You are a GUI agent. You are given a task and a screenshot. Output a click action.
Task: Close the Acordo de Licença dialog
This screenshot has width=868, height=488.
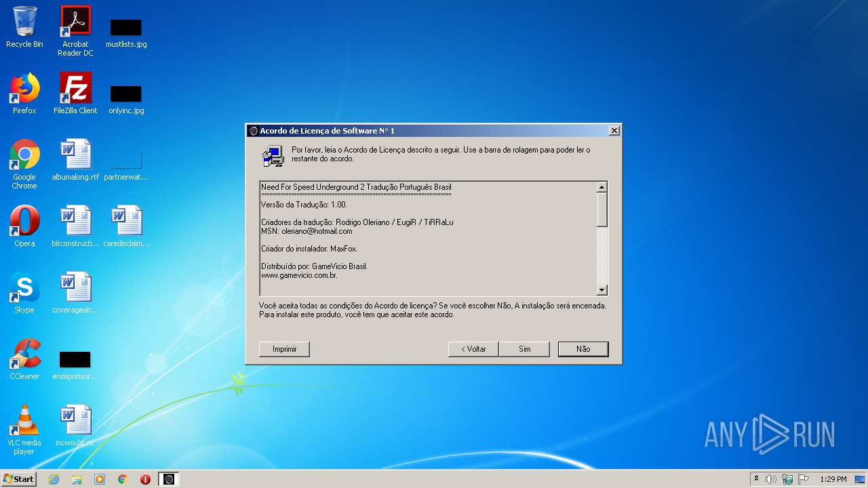614,131
